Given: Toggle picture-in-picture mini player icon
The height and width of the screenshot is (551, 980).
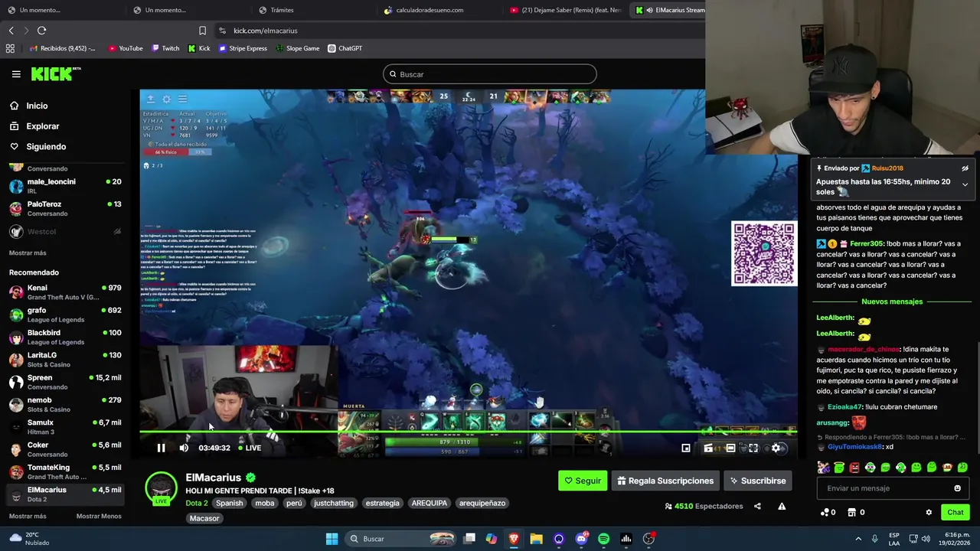Looking at the screenshot, I should [686, 448].
